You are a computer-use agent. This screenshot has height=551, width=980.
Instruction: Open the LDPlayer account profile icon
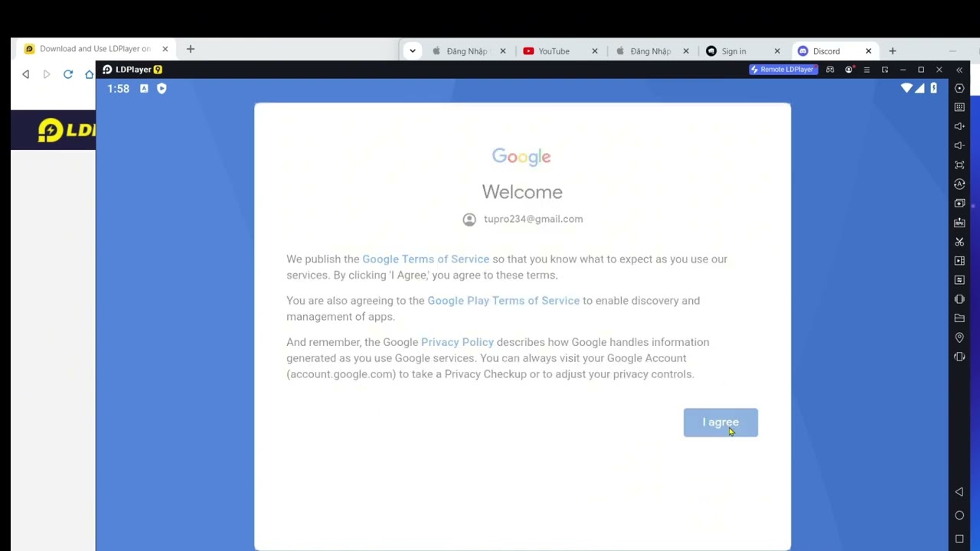click(848, 70)
